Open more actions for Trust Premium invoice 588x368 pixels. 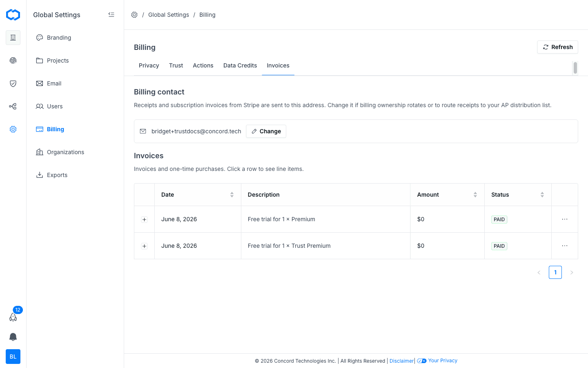point(565,246)
